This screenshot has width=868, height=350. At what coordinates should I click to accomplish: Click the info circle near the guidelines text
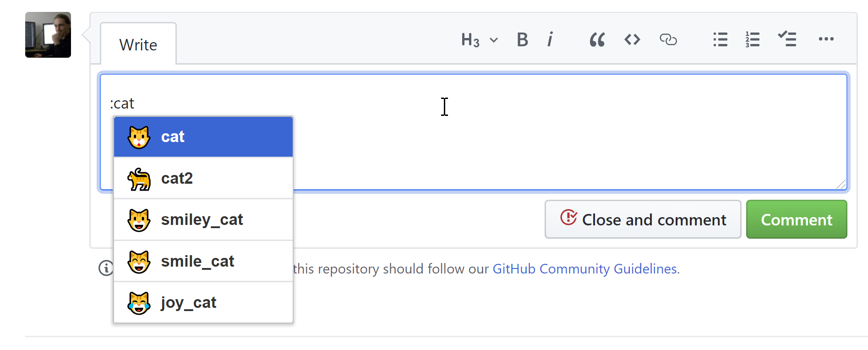tap(105, 269)
